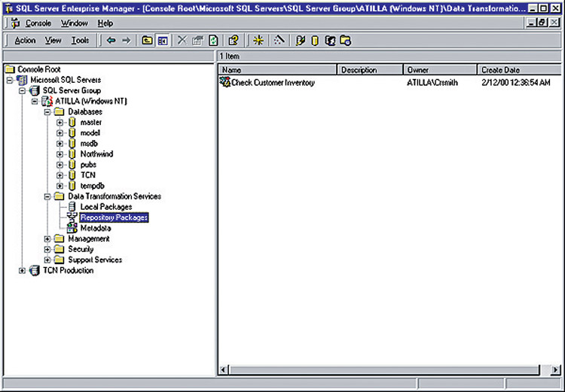Expand the pubs database node
Screen dimensions: 565x392
click(60, 165)
